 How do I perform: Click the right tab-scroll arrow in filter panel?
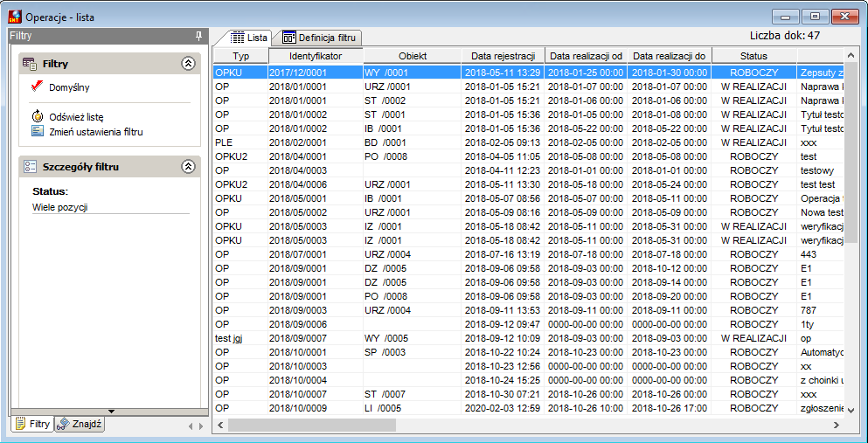[x=201, y=426]
